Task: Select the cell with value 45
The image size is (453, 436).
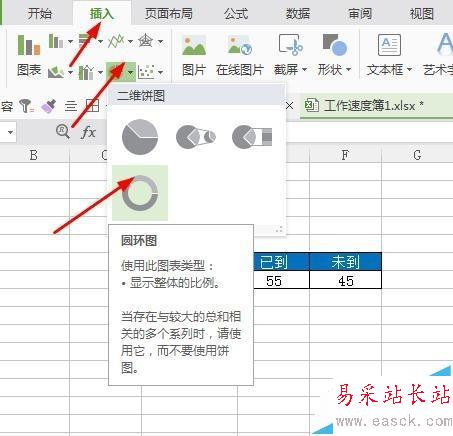Action: click(x=346, y=280)
